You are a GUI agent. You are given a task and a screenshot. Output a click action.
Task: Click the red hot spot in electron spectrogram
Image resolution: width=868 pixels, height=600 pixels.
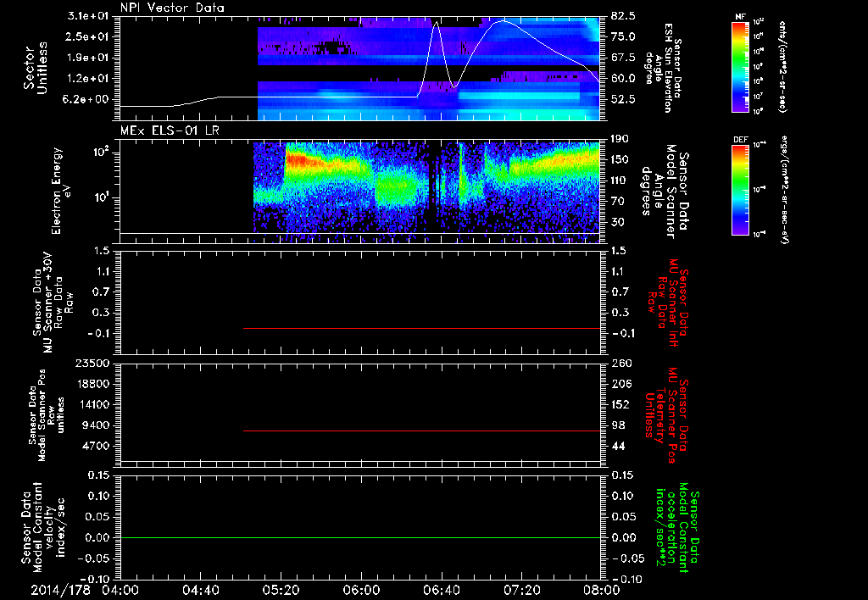[298, 160]
